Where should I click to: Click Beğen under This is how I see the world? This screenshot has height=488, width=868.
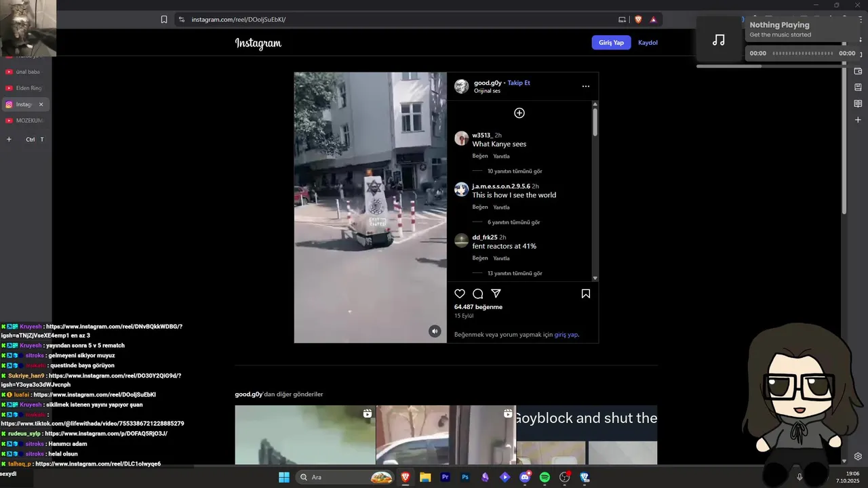point(480,207)
